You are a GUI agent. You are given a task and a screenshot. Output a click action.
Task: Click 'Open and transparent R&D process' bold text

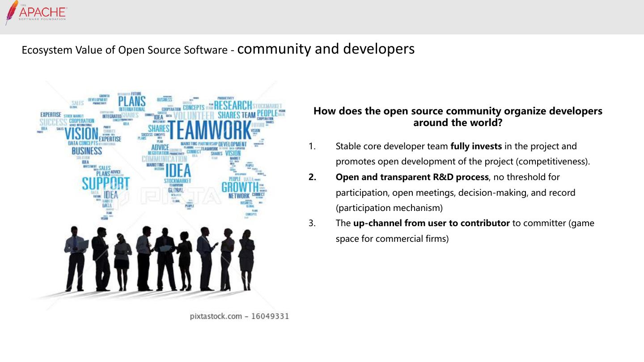pos(412,177)
